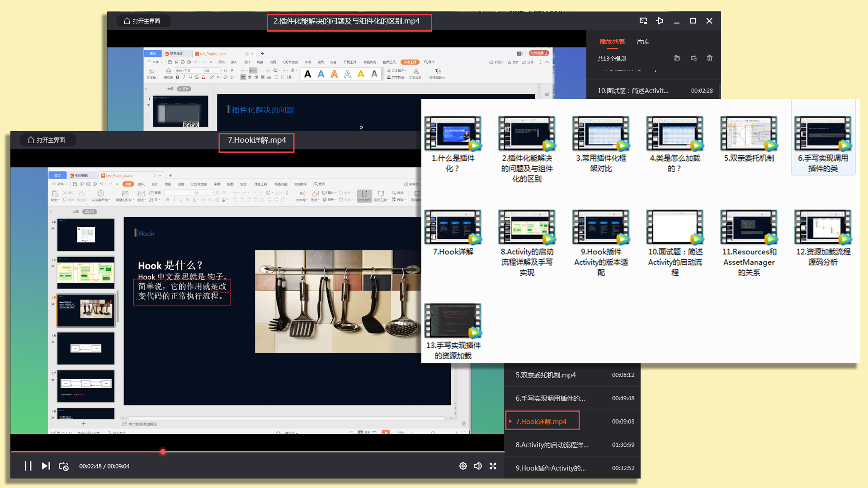This screenshot has width=868, height=488.
Task: Open video file 3.常用插件化框架对比
Action: pyautogui.click(x=601, y=145)
